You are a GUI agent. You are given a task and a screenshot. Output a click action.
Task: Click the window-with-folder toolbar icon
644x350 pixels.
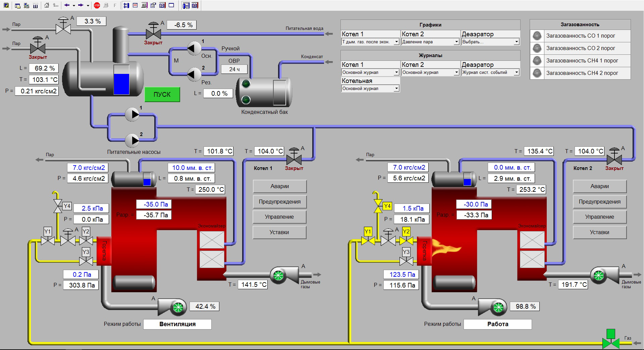18,6
